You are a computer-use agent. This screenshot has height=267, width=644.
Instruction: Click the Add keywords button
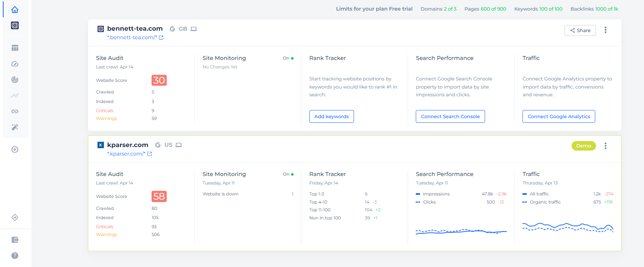click(331, 116)
